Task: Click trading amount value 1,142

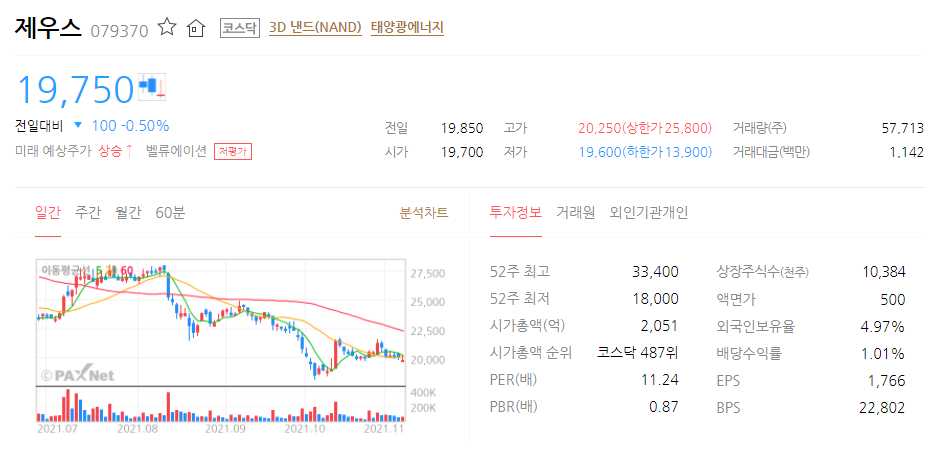Action: [x=907, y=153]
